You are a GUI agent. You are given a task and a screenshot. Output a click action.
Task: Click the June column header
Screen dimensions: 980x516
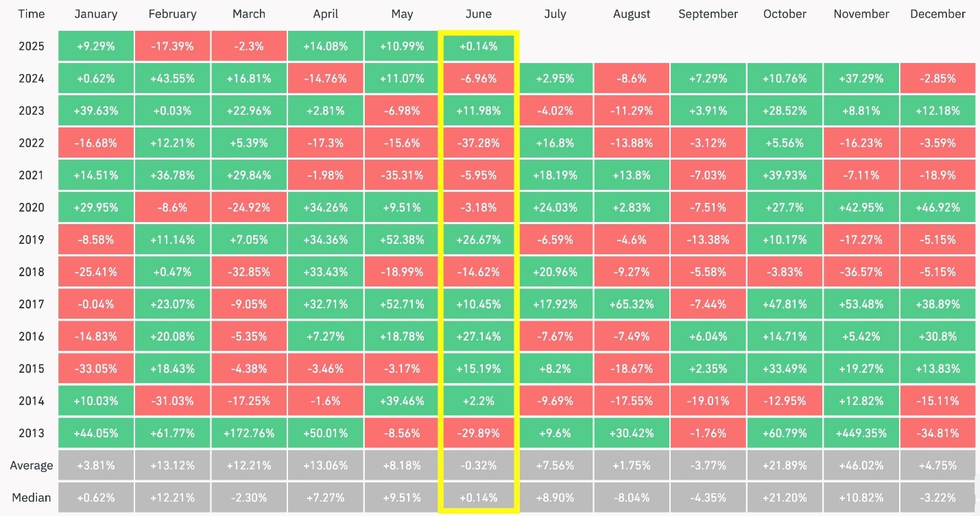pyautogui.click(x=478, y=14)
